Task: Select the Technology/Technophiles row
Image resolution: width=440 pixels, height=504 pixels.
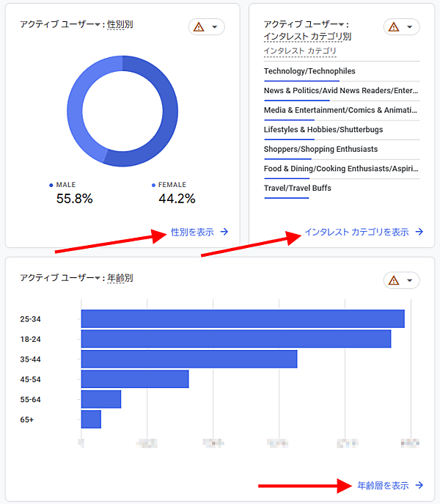Action: (x=309, y=71)
